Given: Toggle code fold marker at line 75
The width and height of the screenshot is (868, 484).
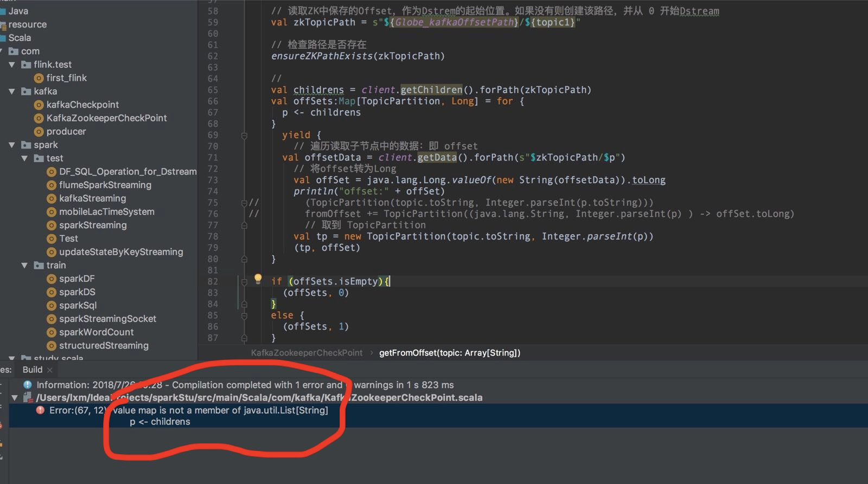Looking at the screenshot, I should pyautogui.click(x=244, y=203).
